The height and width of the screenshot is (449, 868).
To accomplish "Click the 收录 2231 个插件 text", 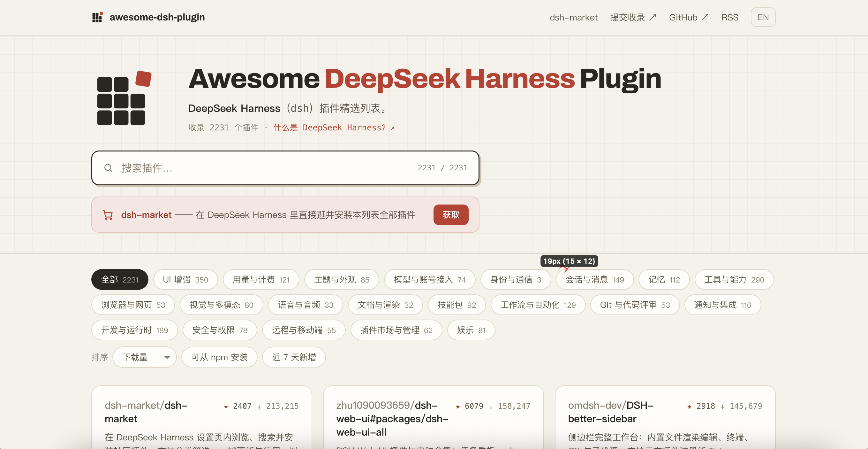I will point(223,128).
